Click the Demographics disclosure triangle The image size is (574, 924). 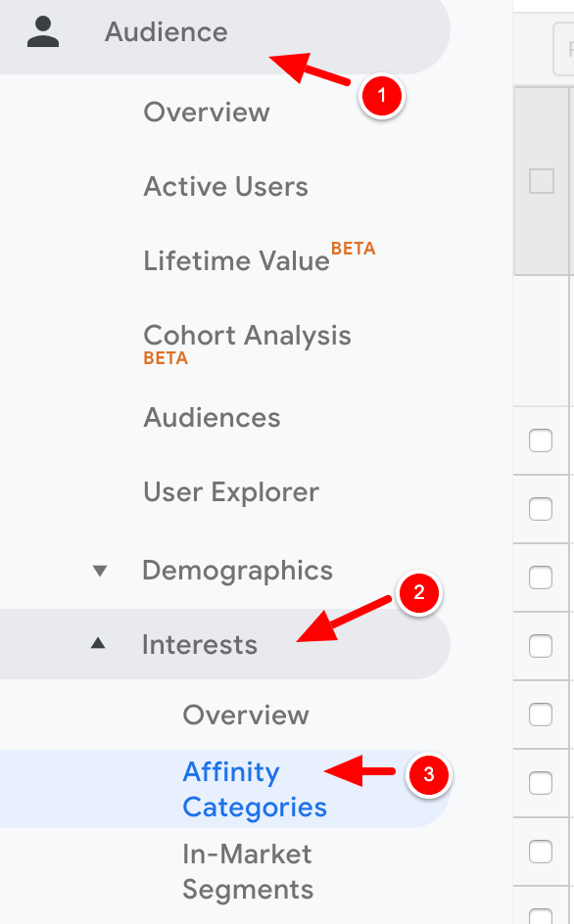[101, 570]
